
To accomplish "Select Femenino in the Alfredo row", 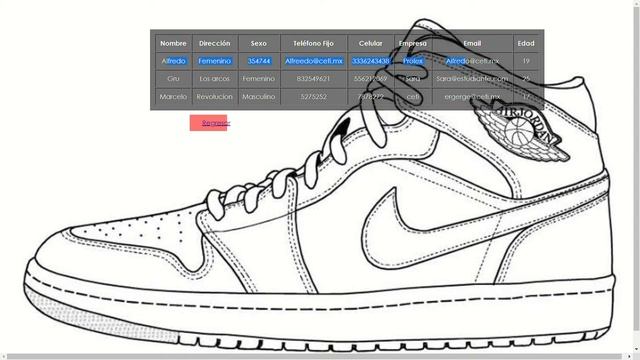I will (215, 61).
